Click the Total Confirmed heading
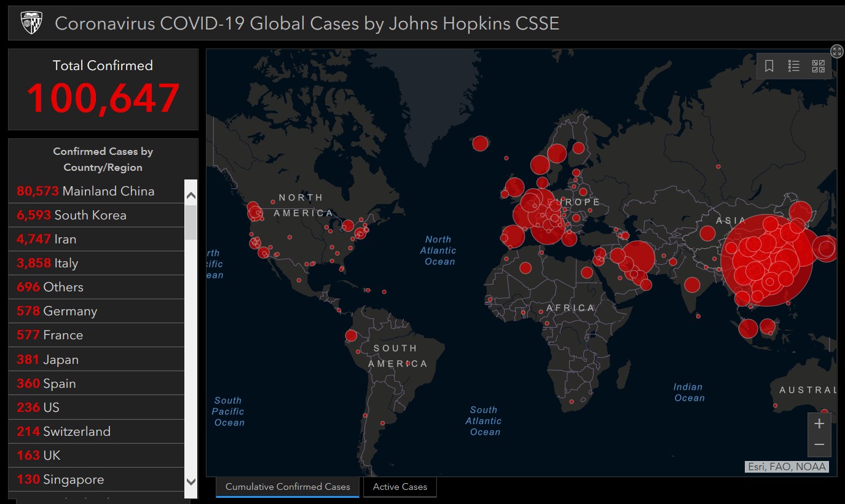 click(103, 65)
